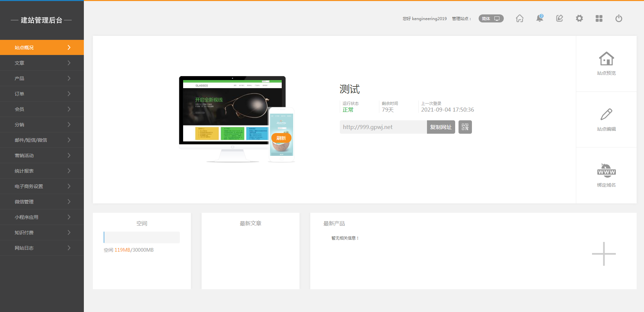Viewport: 644px width, 312px height.
Task: Expand the 微信管理 sidebar chevron
Action: pyautogui.click(x=69, y=202)
